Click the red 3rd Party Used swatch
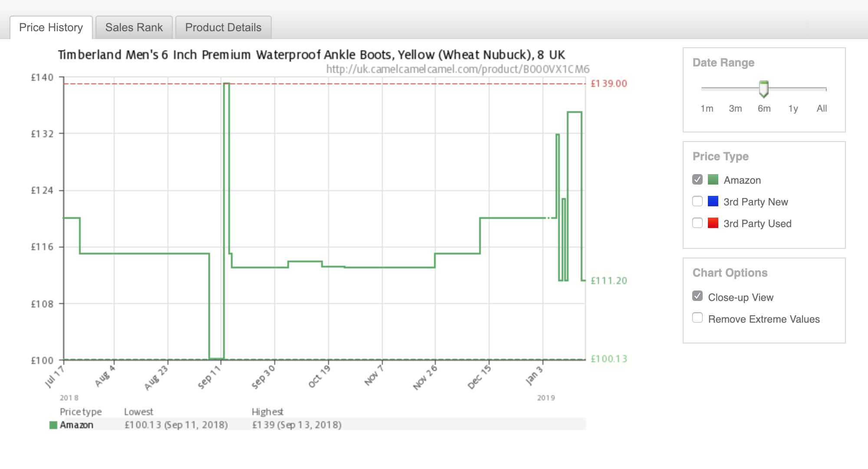This screenshot has width=868, height=469. [713, 223]
